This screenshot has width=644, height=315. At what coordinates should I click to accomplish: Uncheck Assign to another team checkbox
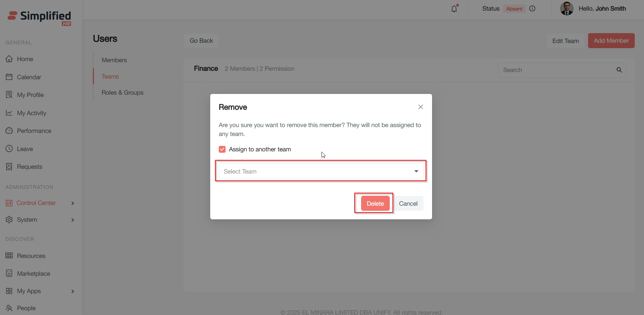pyautogui.click(x=222, y=149)
